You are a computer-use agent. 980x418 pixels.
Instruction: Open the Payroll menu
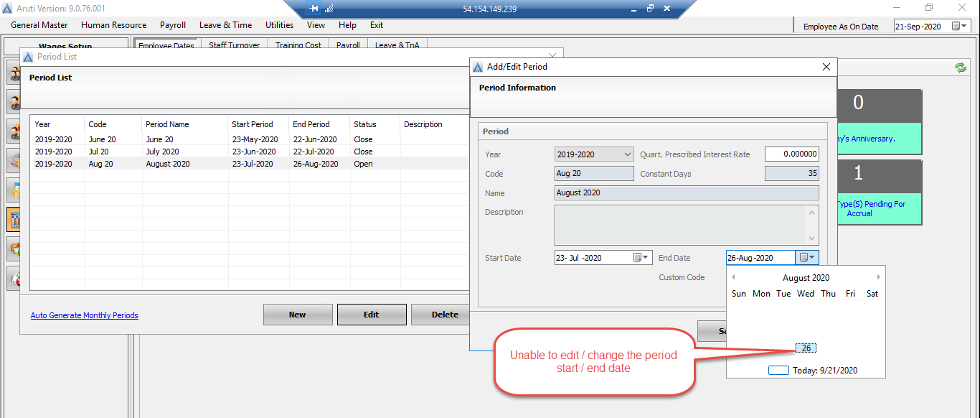coord(172,25)
